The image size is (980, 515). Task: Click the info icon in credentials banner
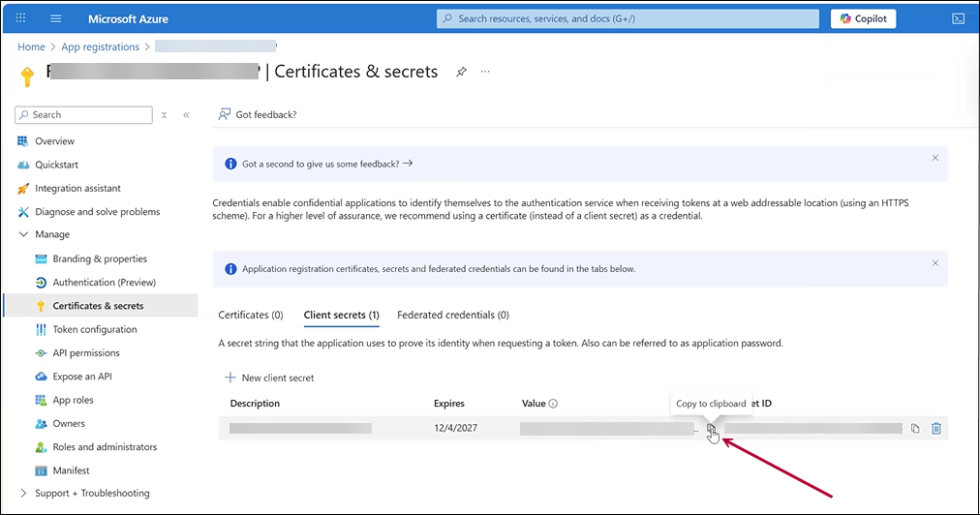click(x=230, y=269)
